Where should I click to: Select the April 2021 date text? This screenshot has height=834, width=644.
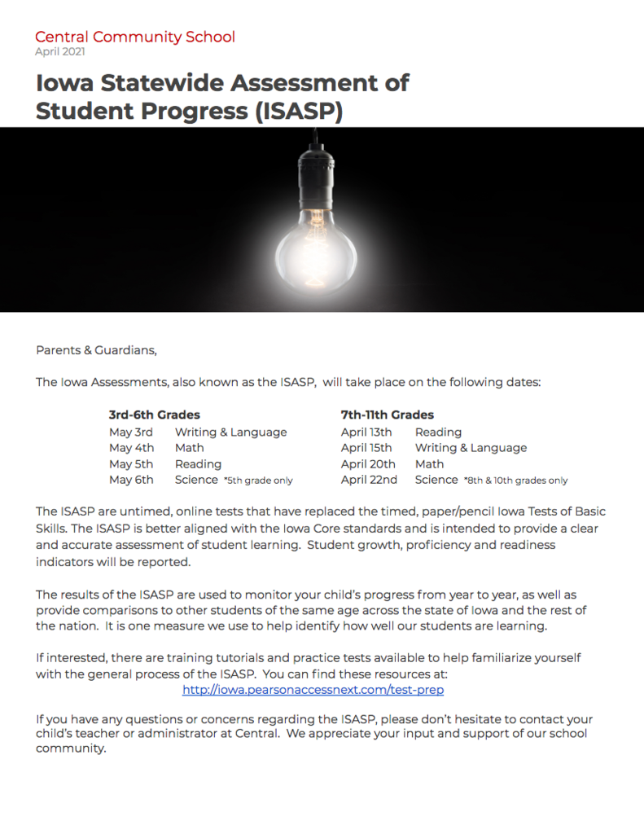tap(60, 51)
